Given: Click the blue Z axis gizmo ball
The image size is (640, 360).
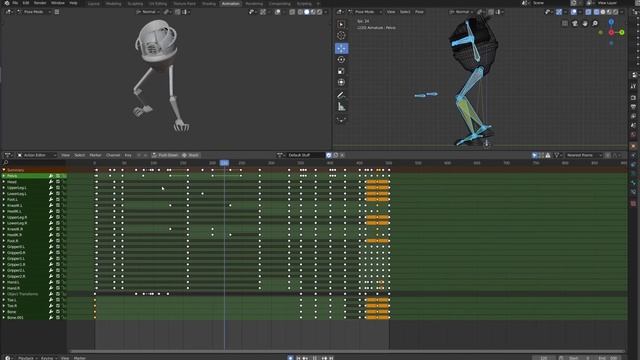Looking at the screenshot, I should point(611,22).
